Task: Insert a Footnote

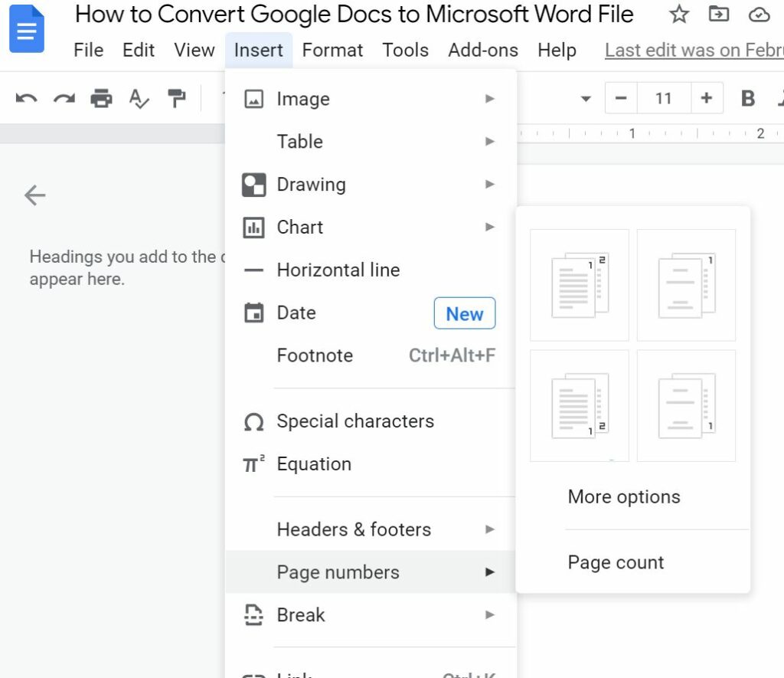Action: click(x=370, y=355)
